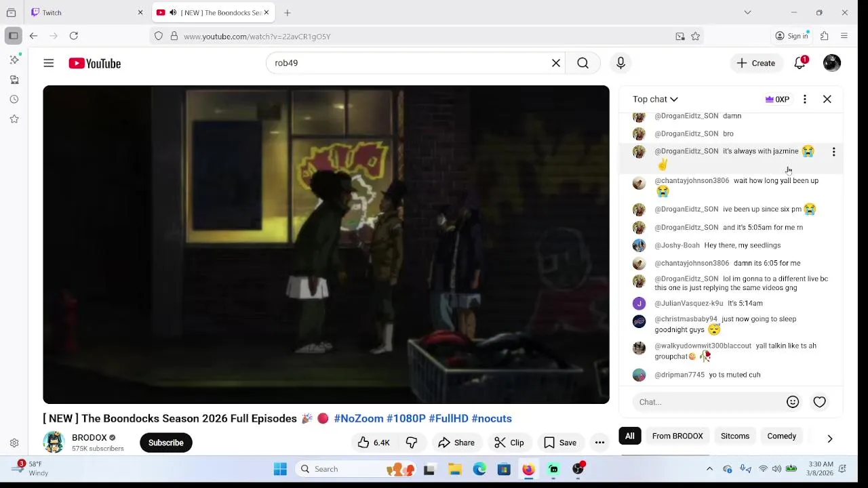Image resolution: width=868 pixels, height=488 pixels.
Task: Open the account avatar menu
Action: coord(832,63)
